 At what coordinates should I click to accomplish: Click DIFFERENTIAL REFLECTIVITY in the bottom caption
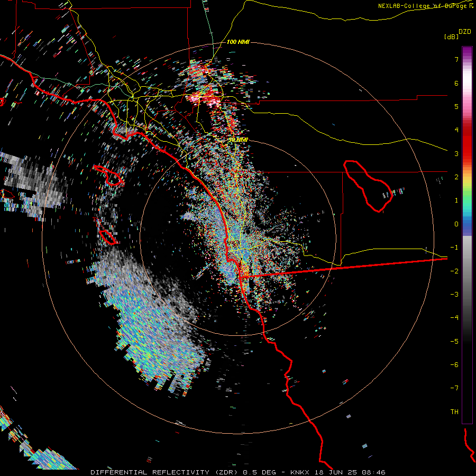pyautogui.click(x=150, y=472)
